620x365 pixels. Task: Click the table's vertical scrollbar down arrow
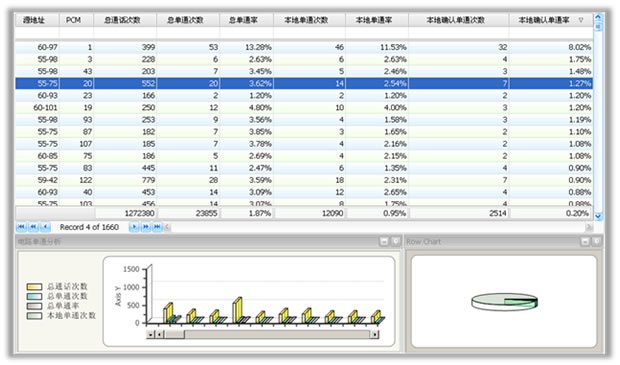point(598,216)
